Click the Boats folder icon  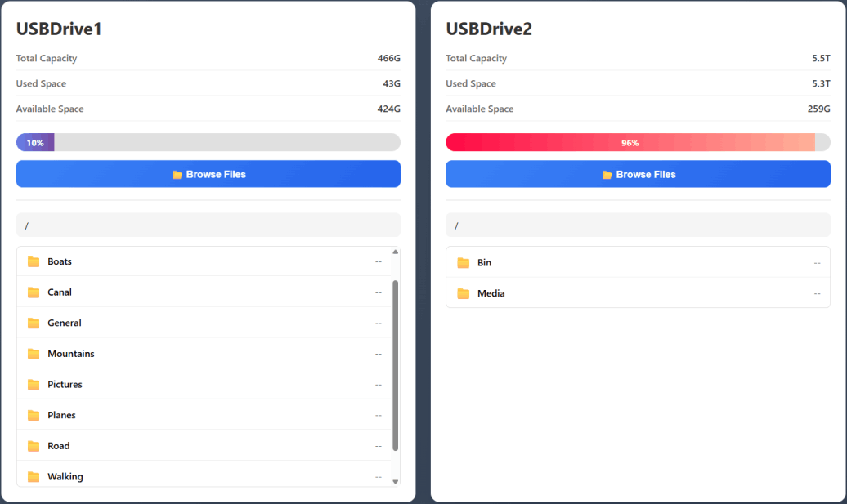[34, 261]
